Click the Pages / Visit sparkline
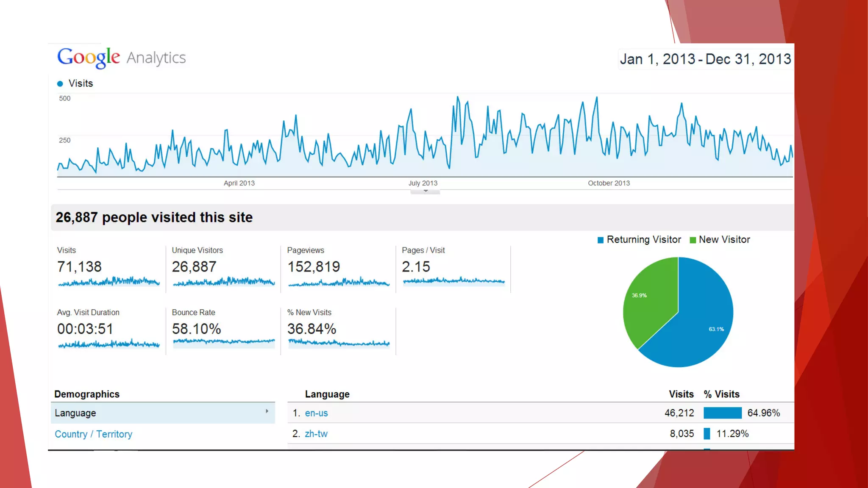Viewport: 868px width, 488px height. [453, 280]
